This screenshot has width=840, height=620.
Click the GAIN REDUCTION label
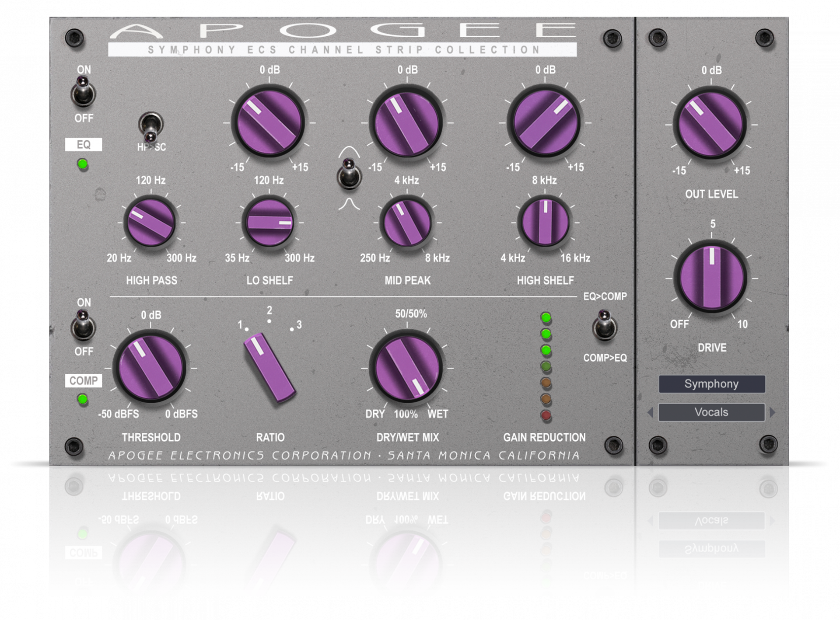[x=544, y=437]
